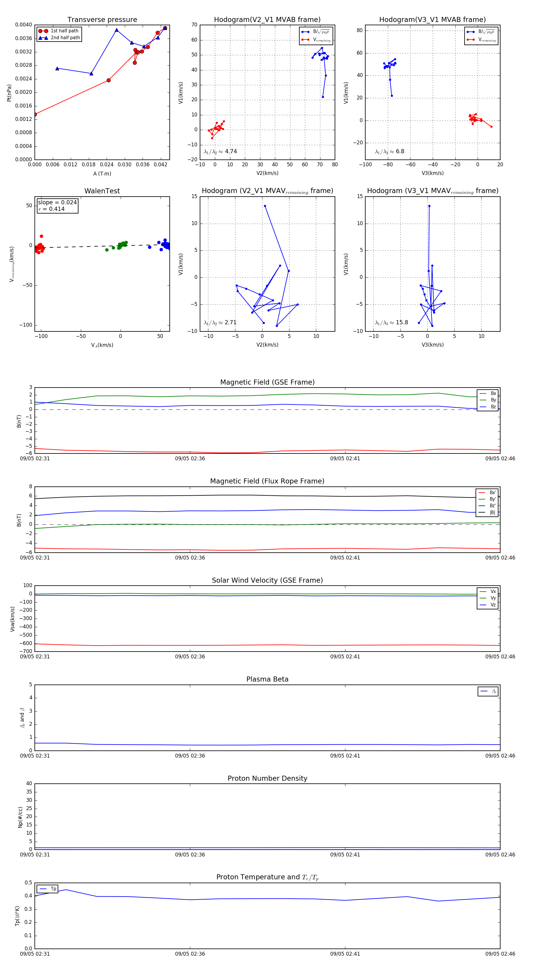Click the '09/05 02:31' tick under velocity plot
Viewport: 535px width, 980px height.
35,657
